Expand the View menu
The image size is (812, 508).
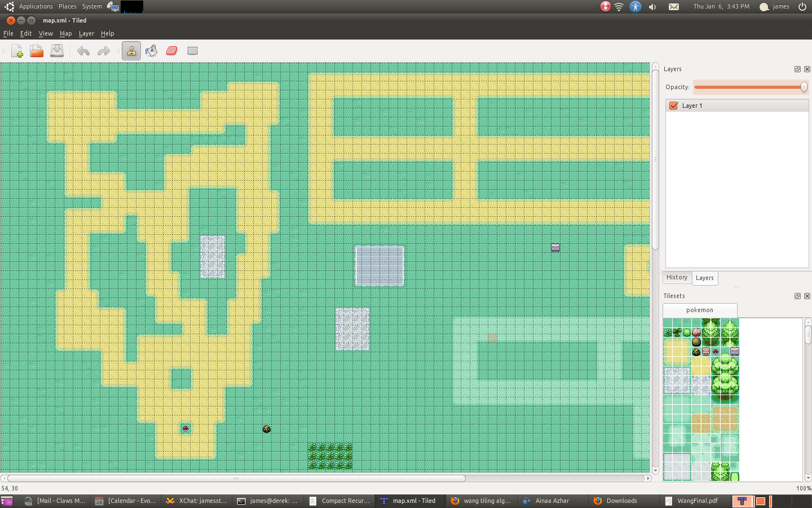(46, 33)
